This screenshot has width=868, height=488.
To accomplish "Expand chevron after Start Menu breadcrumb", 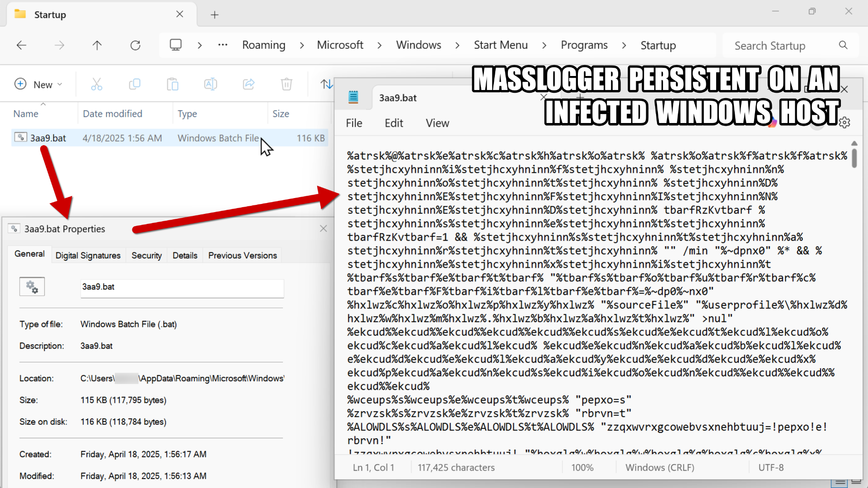I will (544, 45).
